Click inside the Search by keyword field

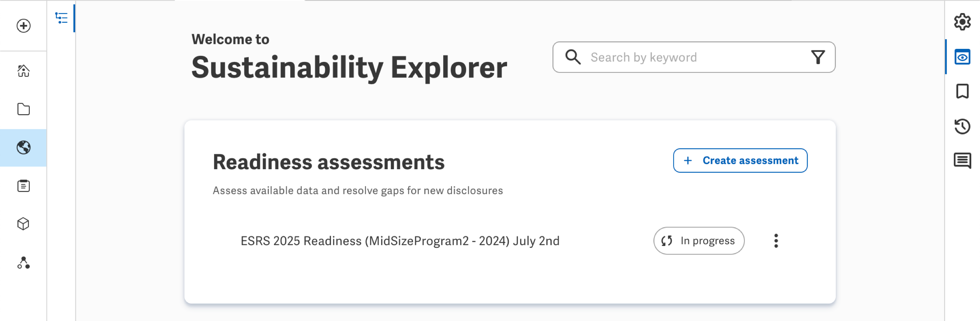click(677, 57)
